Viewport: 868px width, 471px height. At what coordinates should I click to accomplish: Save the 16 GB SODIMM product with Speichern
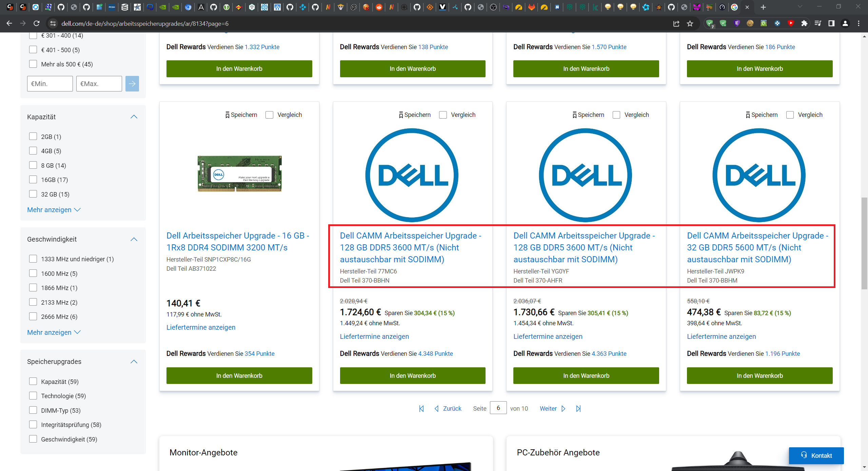pos(241,115)
